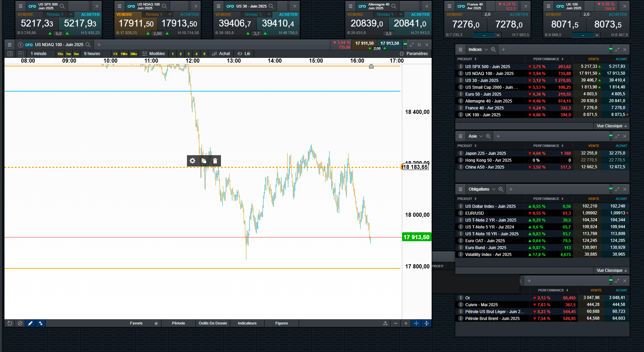Expand the Obligations list chevron
Image resolution: width=644 pixels, height=352 pixels.
[494, 189]
